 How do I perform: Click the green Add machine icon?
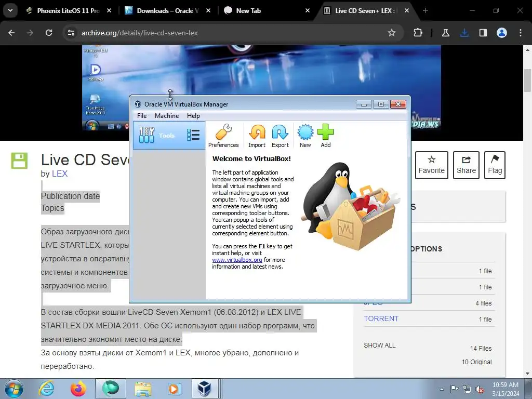[325, 136]
